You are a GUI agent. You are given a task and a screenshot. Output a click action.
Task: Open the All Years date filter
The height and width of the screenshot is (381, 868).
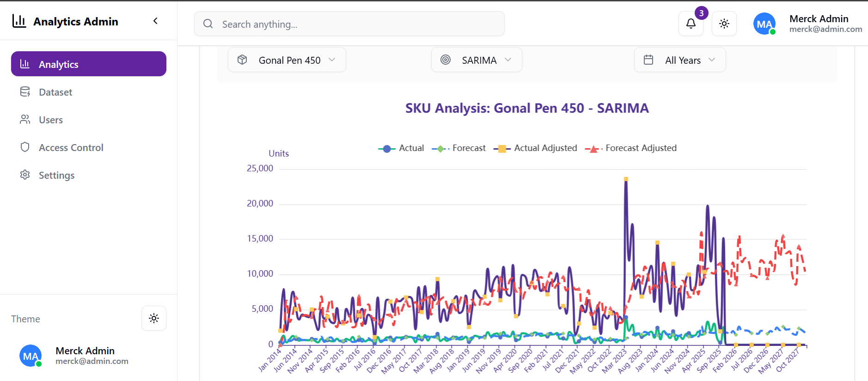point(679,60)
